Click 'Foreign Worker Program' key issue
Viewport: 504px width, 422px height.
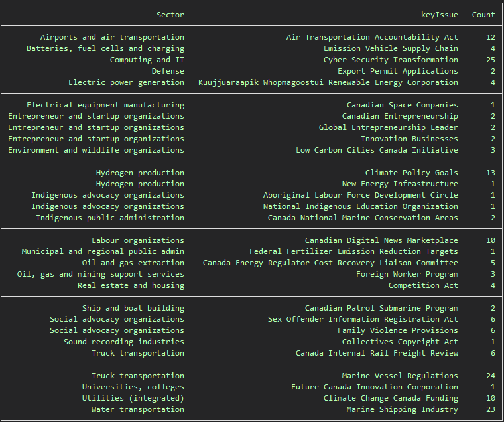pyautogui.click(x=407, y=274)
